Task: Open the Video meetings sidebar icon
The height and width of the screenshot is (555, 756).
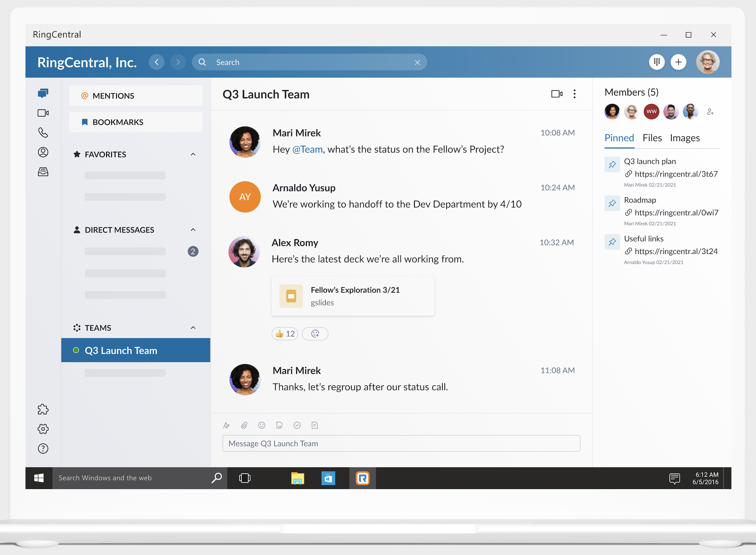Action: tap(43, 113)
